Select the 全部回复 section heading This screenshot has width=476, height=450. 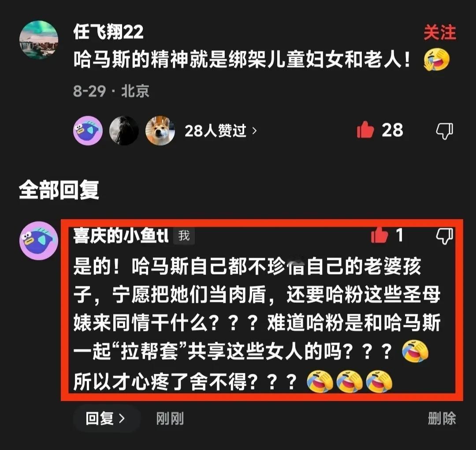[x=59, y=190]
